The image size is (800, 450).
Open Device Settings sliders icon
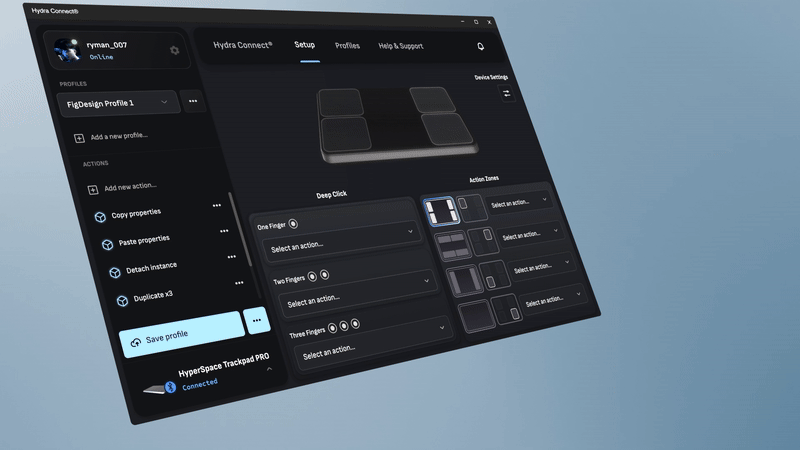pyautogui.click(x=506, y=93)
